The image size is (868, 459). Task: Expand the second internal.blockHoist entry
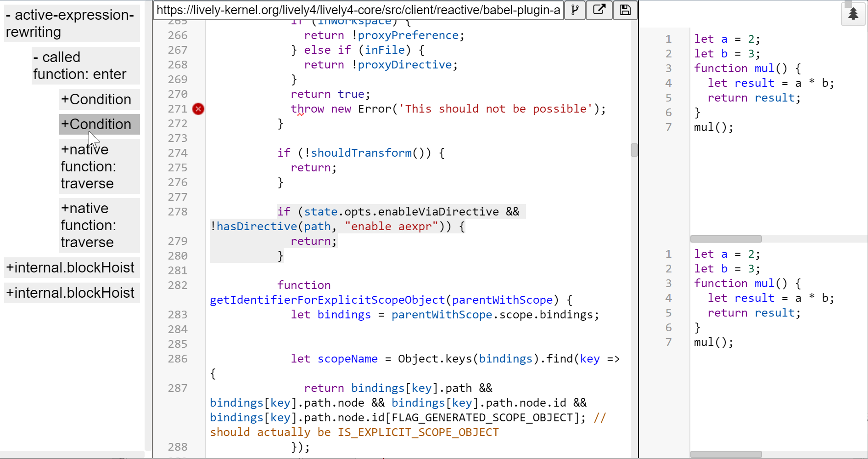[72, 293]
